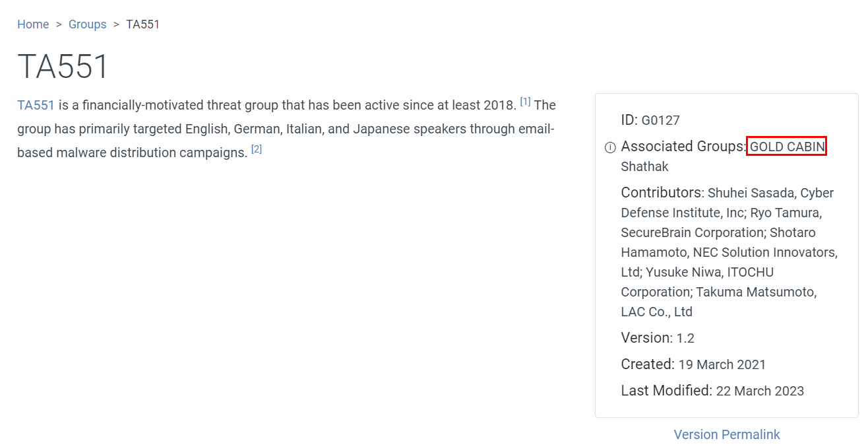Open the Groups breadcrumb link
This screenshot has height=445, width=868.
tap(87, 24)
